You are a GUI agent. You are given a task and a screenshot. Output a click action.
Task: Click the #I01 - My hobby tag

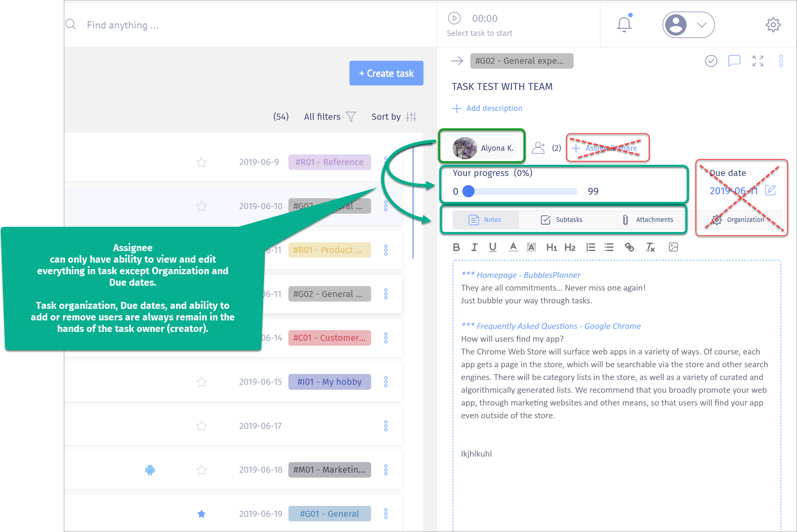point(329,382)
